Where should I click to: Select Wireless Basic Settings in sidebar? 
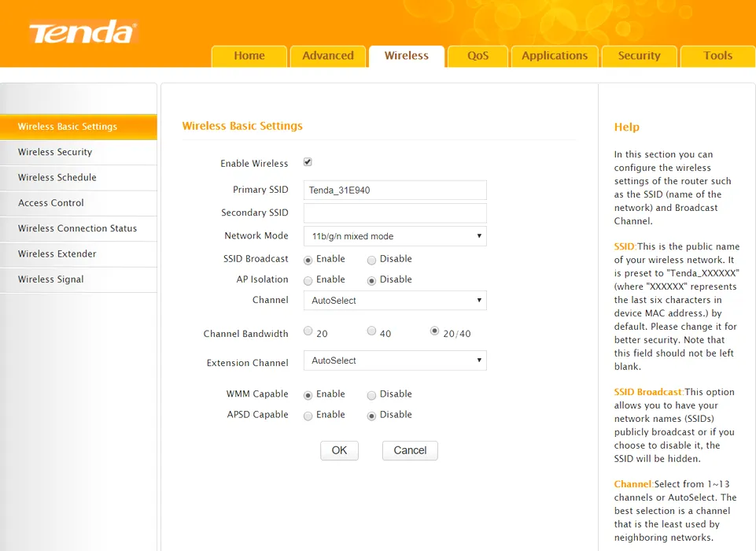pos(79,127)
